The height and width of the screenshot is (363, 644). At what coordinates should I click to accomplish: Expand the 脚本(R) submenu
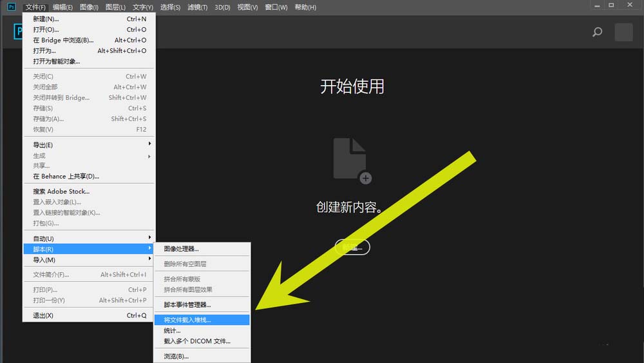pos(89,249)
